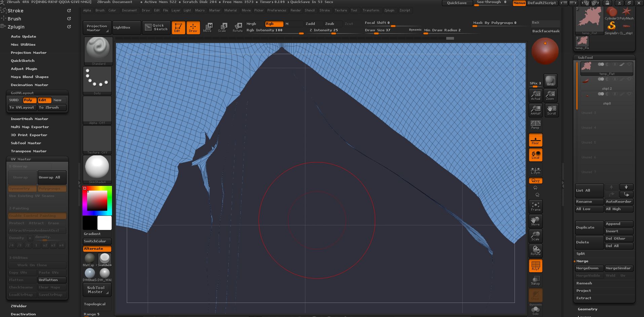Switch to Move mode in the top toolbar

[208, 28]
